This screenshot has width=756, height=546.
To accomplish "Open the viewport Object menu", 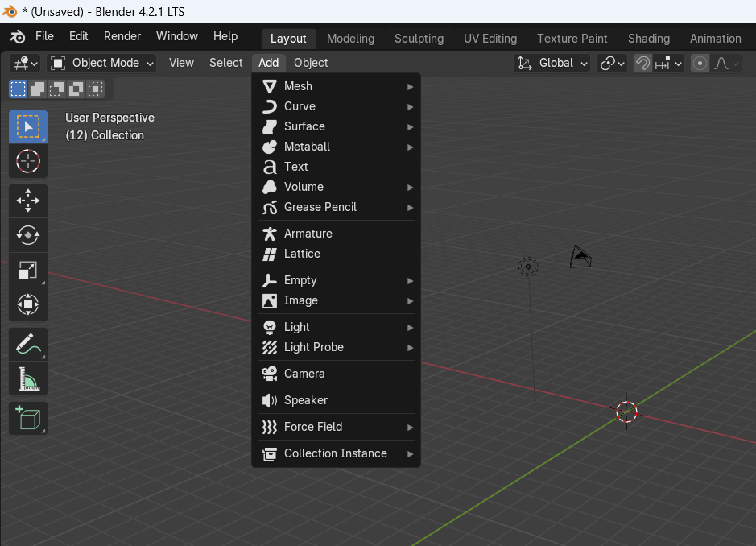I will coord(311,63).
